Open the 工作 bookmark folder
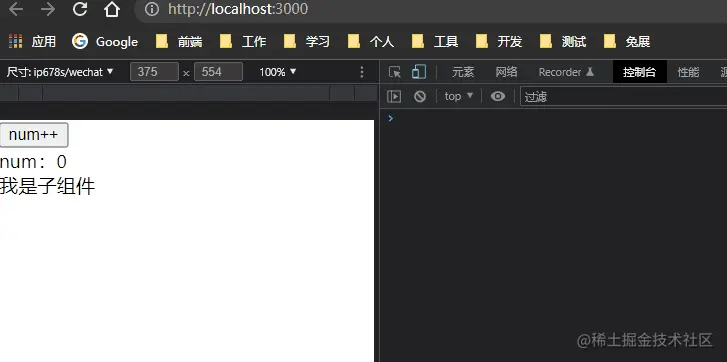This screenshot has width=727, height=362. click(243, 42)
